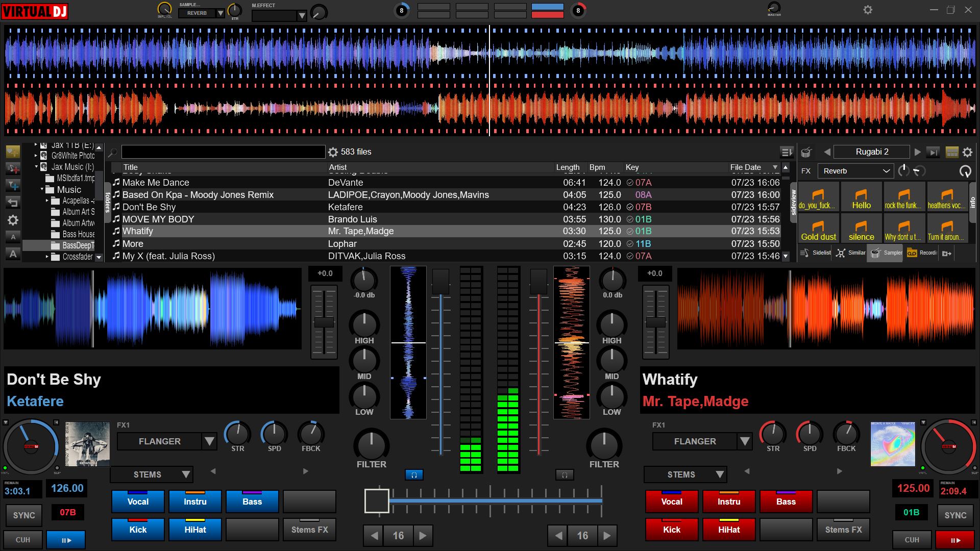Expand the Crossfader folder in the tree
980x551 pixels.
point(47,257)
